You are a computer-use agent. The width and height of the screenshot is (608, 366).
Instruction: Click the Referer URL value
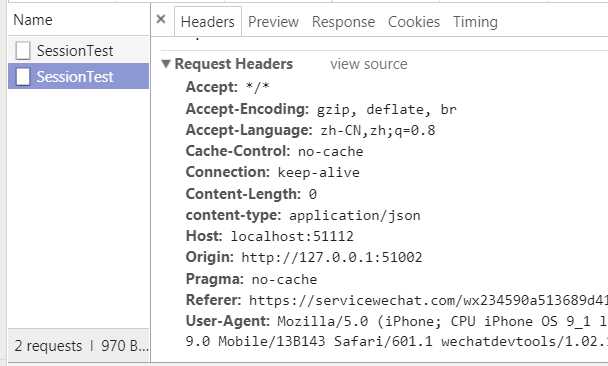(428, 300)
